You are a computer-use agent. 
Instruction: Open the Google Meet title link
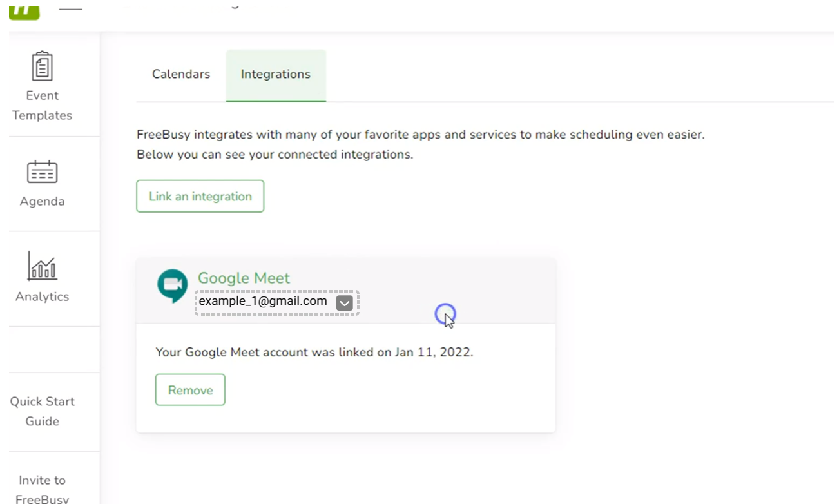tap(244, 278)
